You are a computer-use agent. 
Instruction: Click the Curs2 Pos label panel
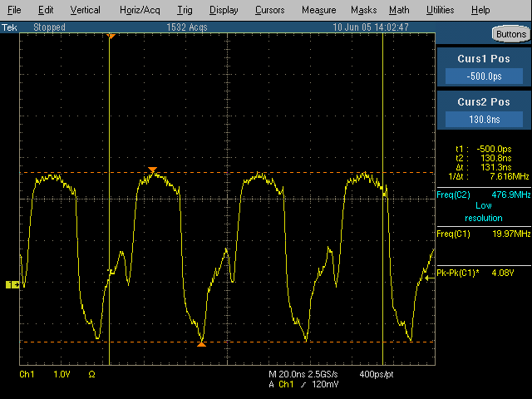(484, 102)
